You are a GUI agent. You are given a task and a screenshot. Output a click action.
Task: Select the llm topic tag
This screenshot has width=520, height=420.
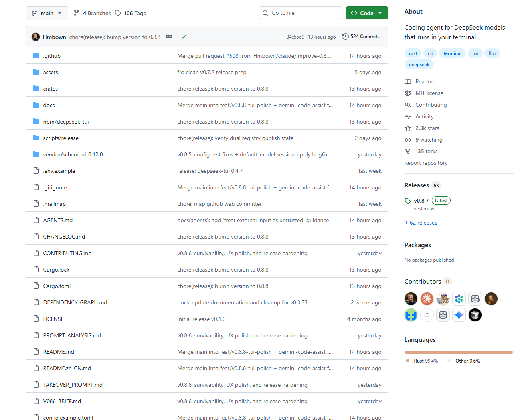[492, 53]
